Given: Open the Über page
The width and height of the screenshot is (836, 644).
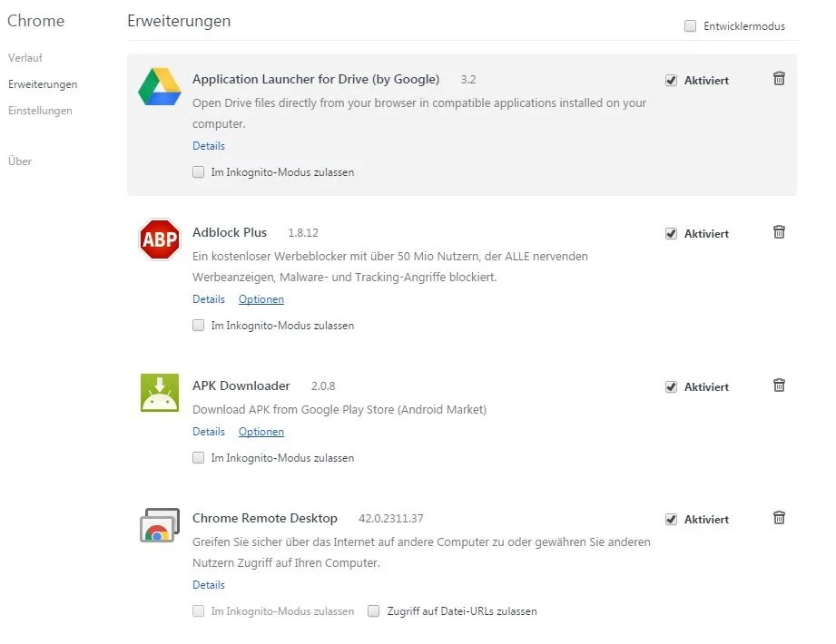Looking at the screenshot, I should [19, 161].
